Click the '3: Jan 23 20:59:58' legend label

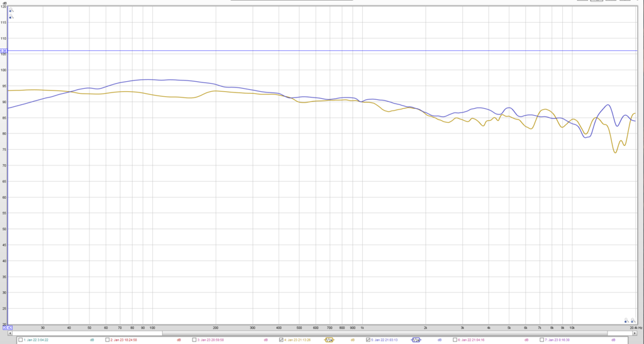click(x=211, y=340)
